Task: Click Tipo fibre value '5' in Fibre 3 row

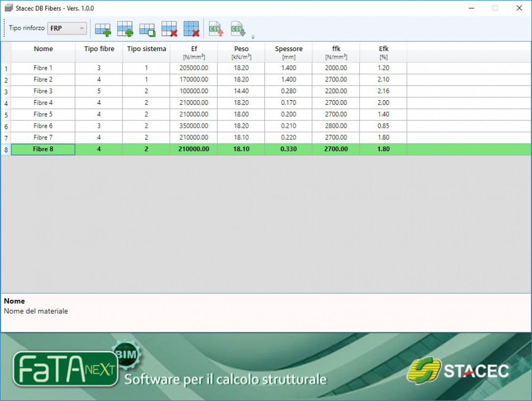Action: [99, 92]
